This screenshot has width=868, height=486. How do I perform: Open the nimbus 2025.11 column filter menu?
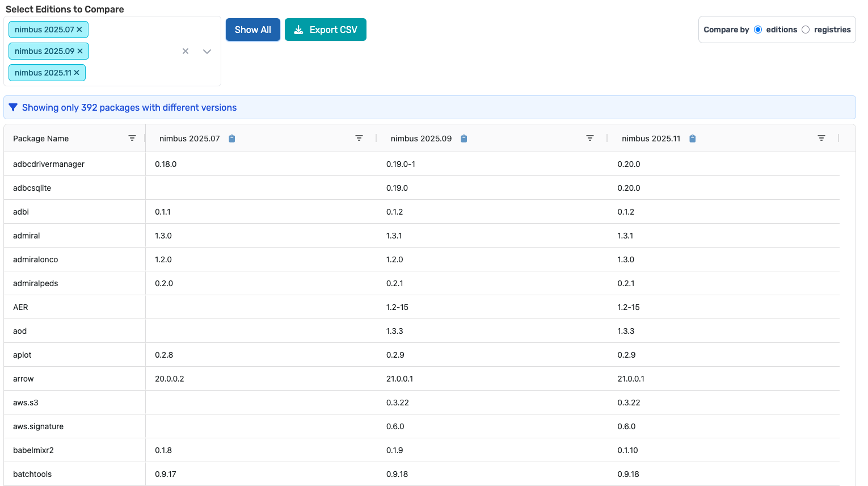[821, 139]
